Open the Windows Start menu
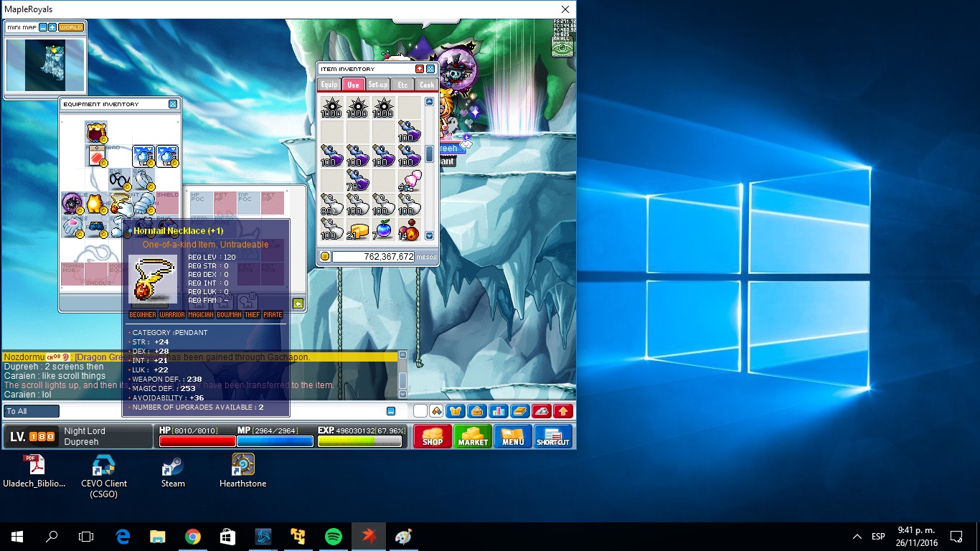980x551 pixels. [x=17, y=536]
